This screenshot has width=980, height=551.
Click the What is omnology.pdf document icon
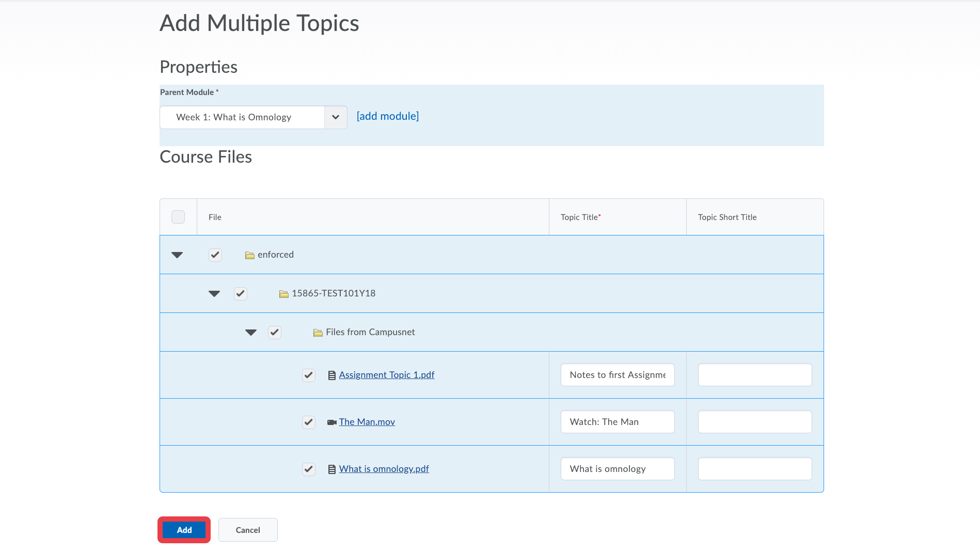click(x=332, y=469)
